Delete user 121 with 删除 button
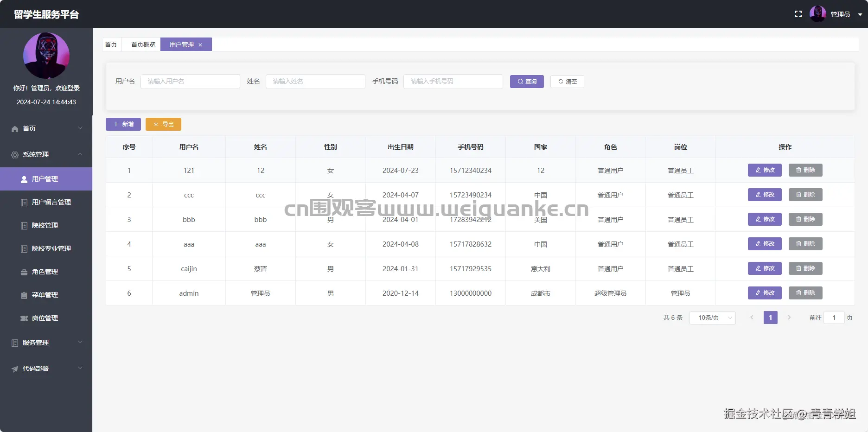868x432 pixels. pos(805,170)
